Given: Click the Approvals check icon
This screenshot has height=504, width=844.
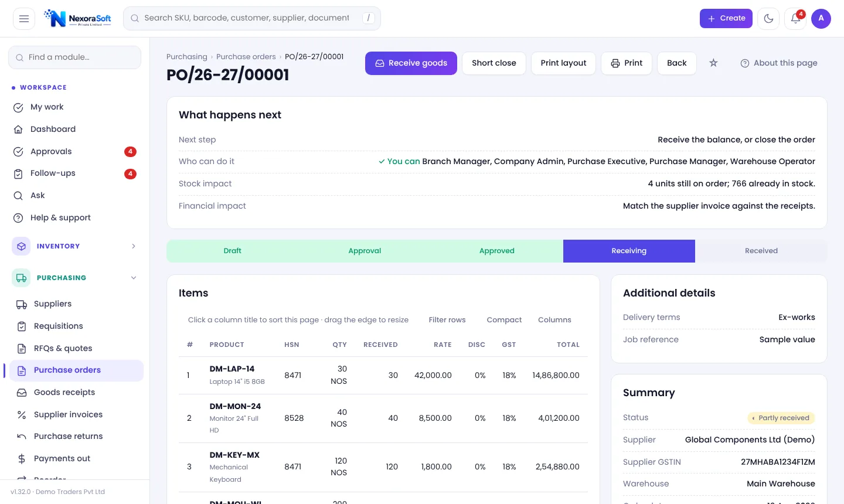Looking at the screenshot, I should 18,152.
